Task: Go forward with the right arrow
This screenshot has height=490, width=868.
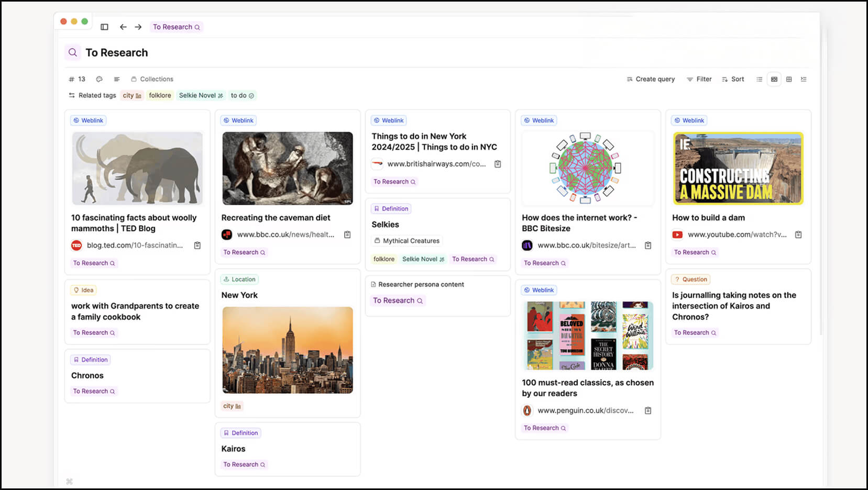Action: pos(138,27)
